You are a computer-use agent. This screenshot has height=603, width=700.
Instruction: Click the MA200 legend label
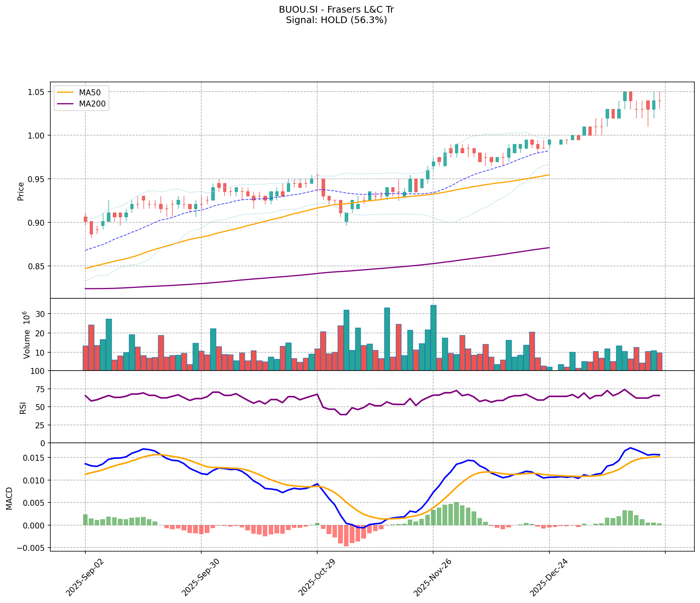(x=92, y=104)
